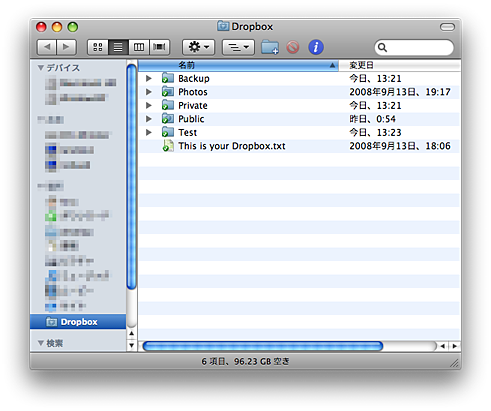
Task: Close the Dropbox window with red button
Action: pos(41,27)
